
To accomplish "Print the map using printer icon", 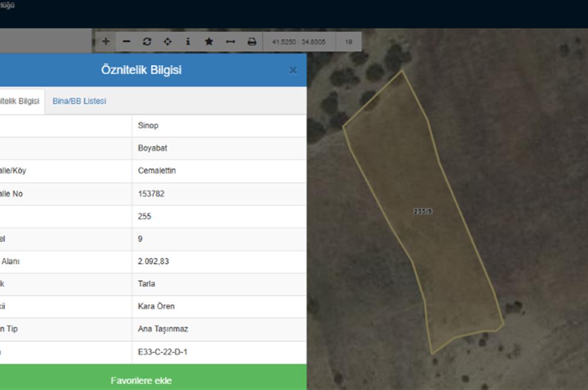I will point(252,42).
